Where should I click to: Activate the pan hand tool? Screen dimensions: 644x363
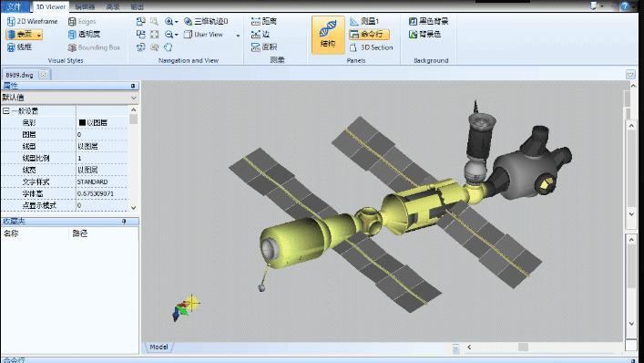(168, 47)
